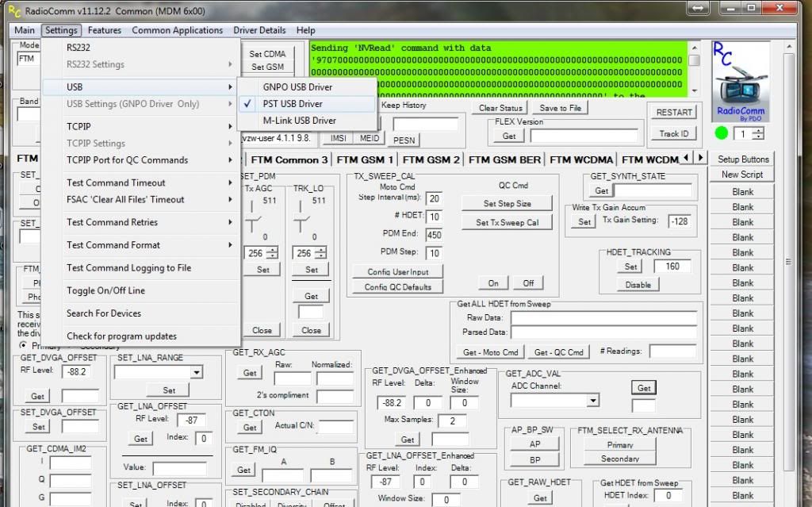Open the SET_LNA_RANGE dropdown
The width and height of the screenshot is (812, 507).
197,372
